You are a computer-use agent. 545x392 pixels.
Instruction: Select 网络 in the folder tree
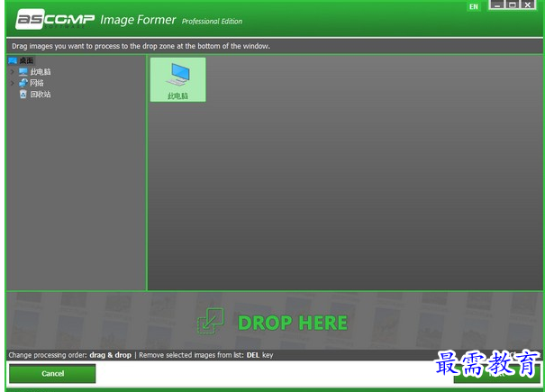click(x=37, y=83)
